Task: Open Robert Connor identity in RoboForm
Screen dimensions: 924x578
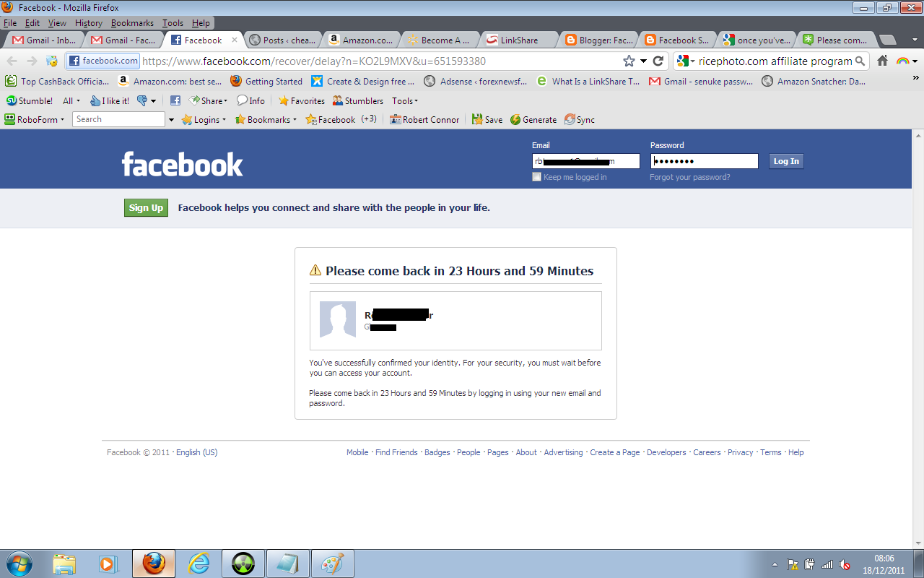Action: coord(424,120)
